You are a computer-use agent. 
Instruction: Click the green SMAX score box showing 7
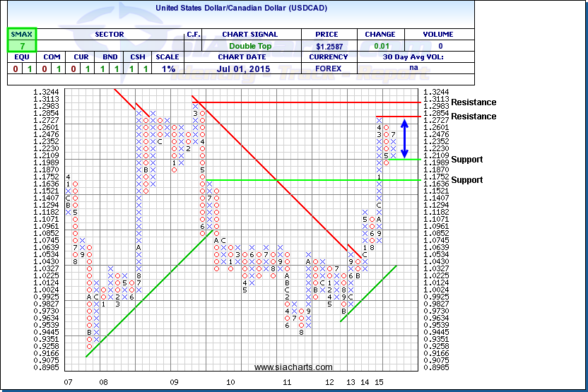click(21, 45)
